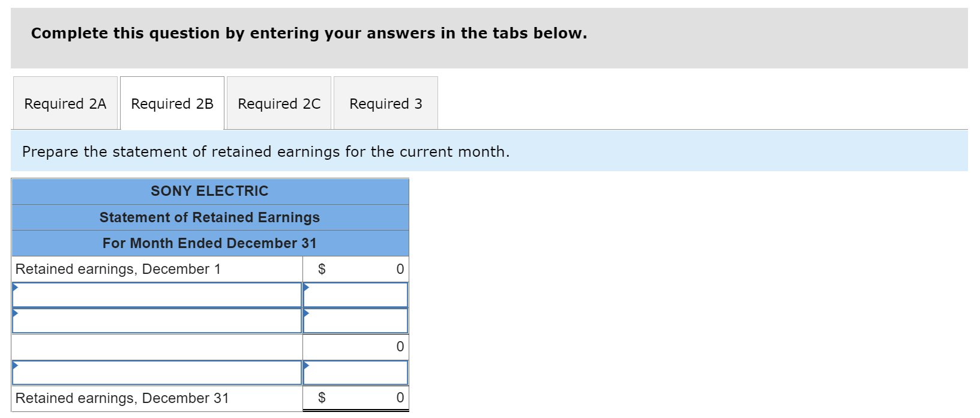Open the amount dropdown above December 31 balance

(x=355, y=372)
